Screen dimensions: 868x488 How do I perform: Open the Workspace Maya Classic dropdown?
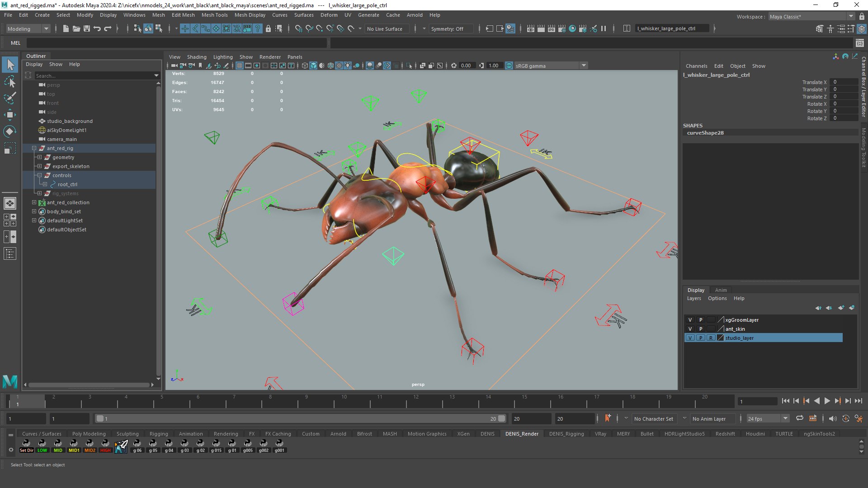pos(811,17)
